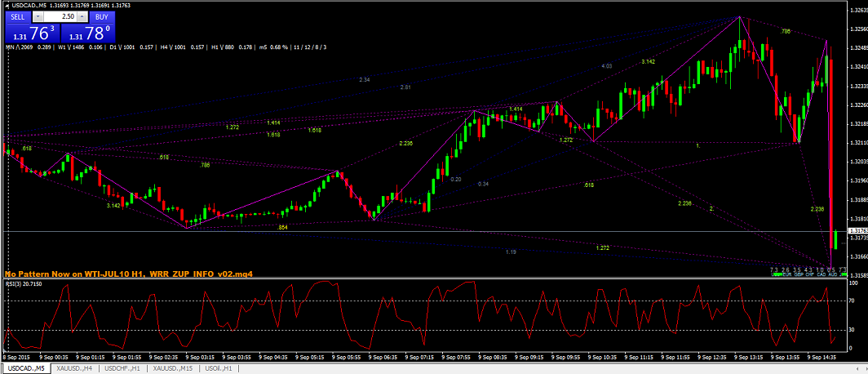Viewport: 868px width, 374px height.
Task: Click the 2.50 lot volume field
Action: pyautogui.click(x=62, y=16)
